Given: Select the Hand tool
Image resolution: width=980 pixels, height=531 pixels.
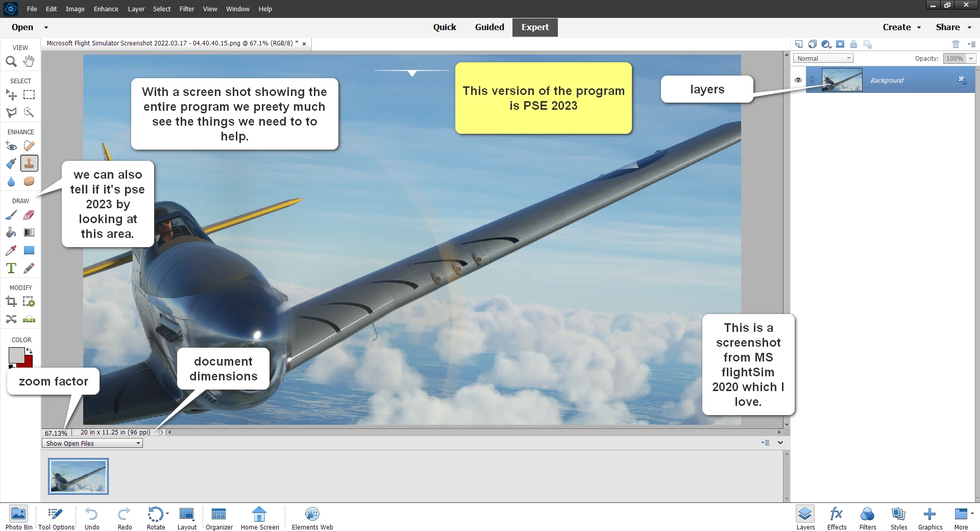Looking at the screenshot, I should pyautogui.click(x=29, y=61).
